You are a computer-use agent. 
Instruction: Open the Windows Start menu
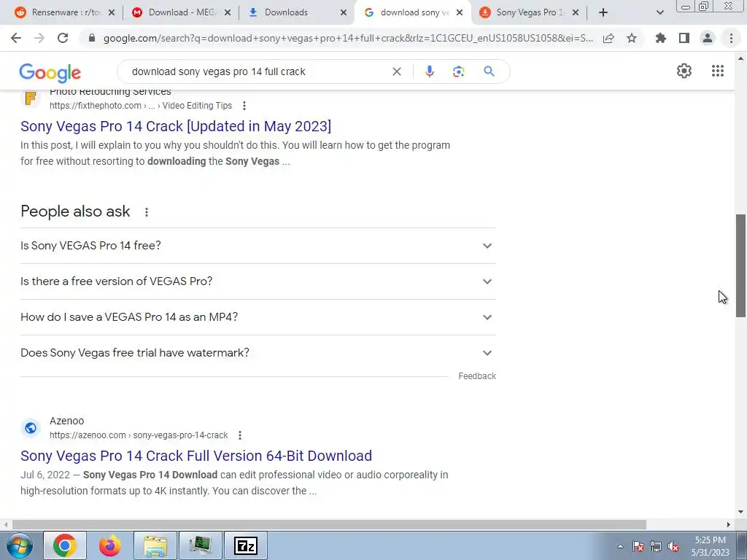19,545
